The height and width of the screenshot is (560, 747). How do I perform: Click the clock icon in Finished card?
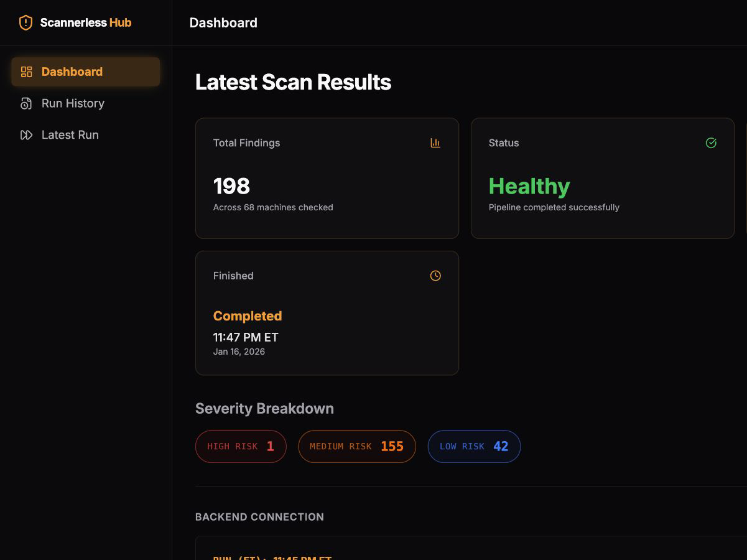pos(435,276)
